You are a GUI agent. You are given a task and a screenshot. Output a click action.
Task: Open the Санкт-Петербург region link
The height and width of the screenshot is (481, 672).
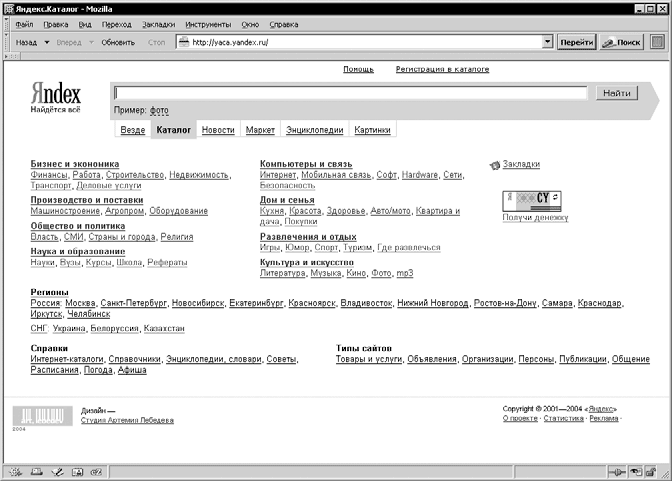coord(133,303)
